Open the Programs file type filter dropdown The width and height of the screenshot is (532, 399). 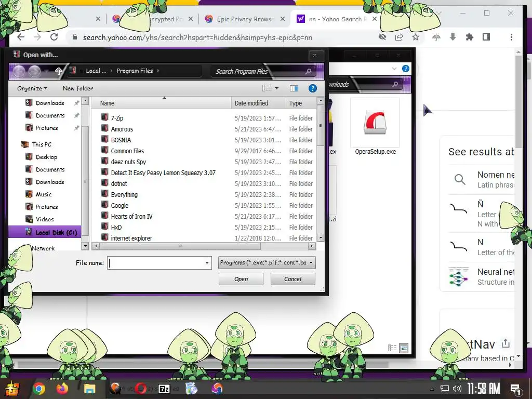click(x=267, y=262)
